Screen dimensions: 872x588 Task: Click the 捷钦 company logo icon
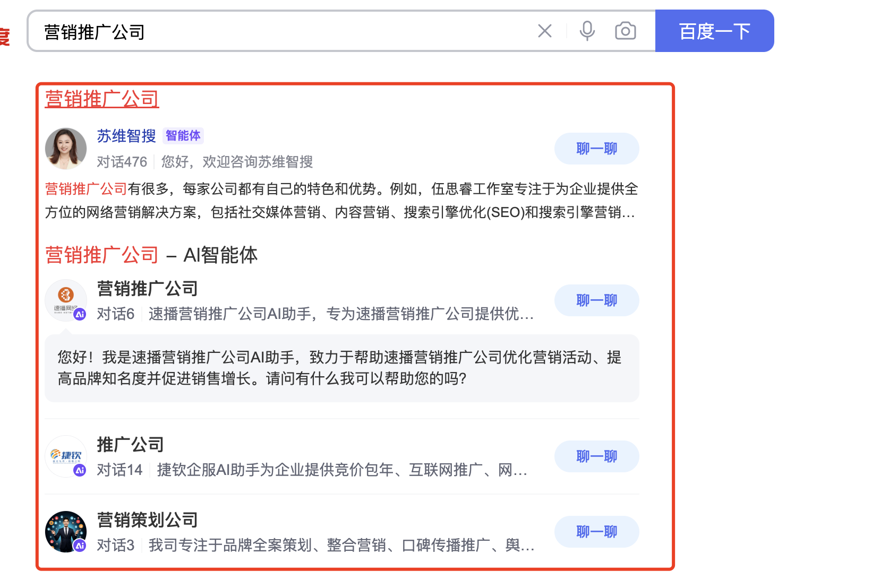point(66,456)
